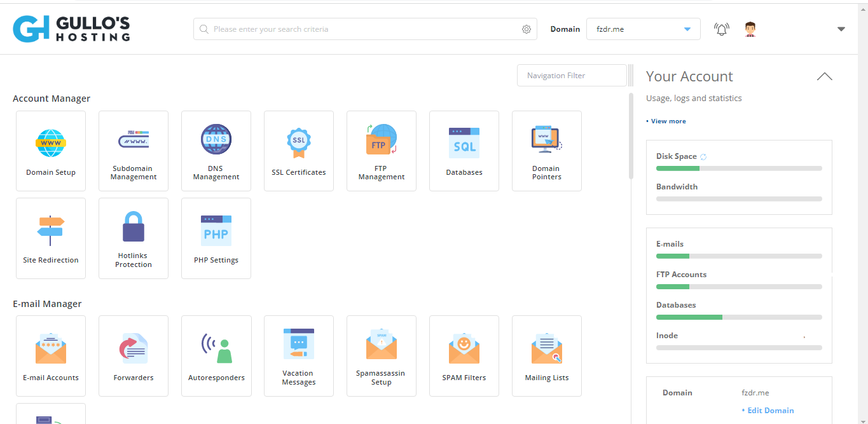Open SPAM Filters

464,356
